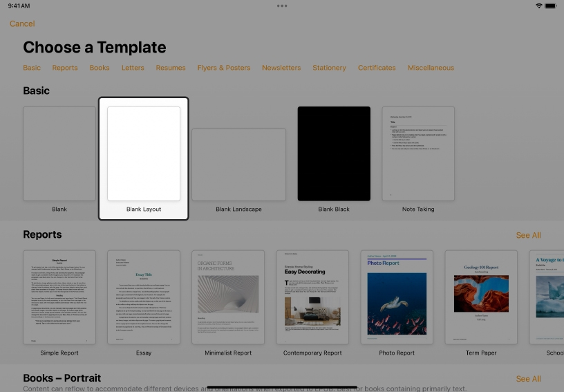564x392 pixels.
Task: Pick the Blank Landscape template
Action: 238,165
